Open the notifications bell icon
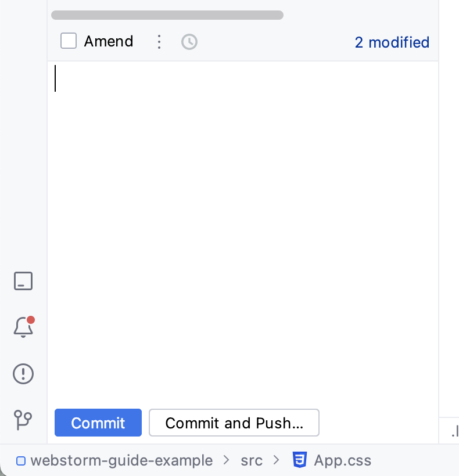 click(23, 327)
